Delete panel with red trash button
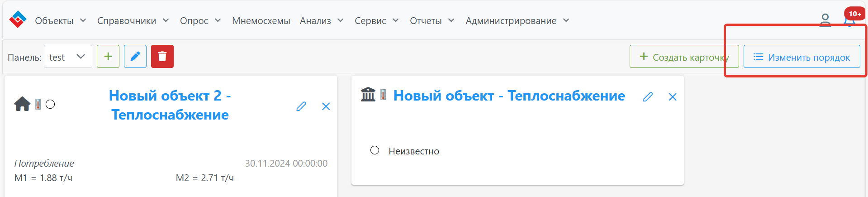Viewport: 868px width, 197px height. pyautogui.click(x=162, y=57)
